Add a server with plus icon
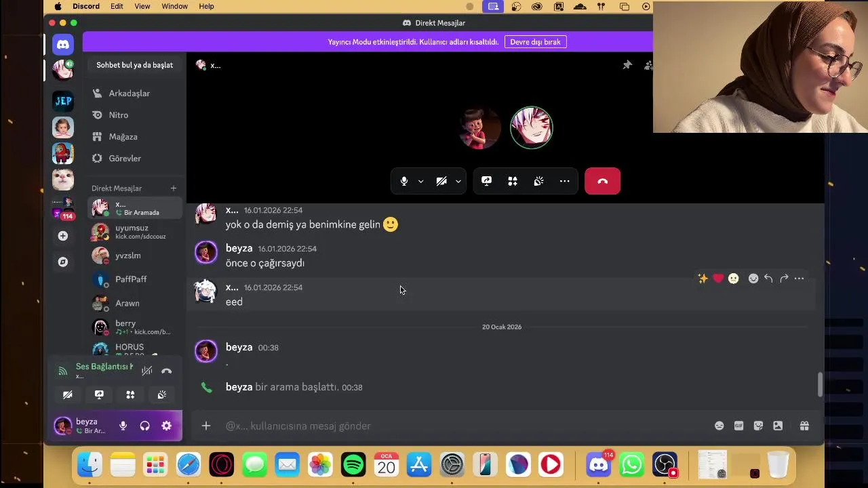Viewport: 868px width, 488px height. pos(63,236)
